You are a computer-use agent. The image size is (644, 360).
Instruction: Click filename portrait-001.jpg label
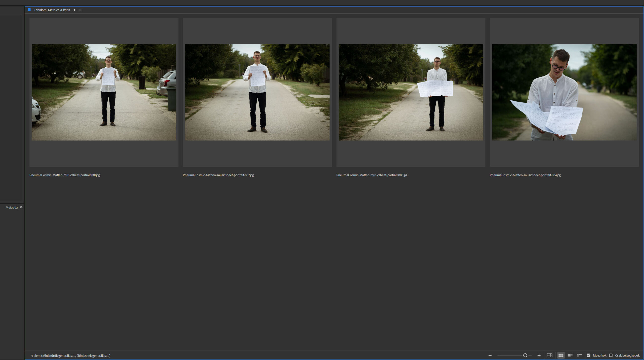click(64, 175)
